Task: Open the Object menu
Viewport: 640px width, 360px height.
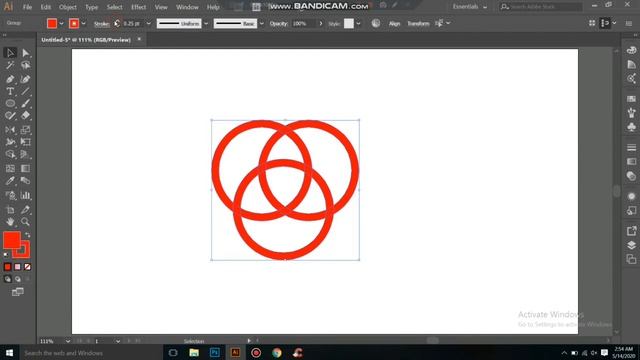Action: [68, 7]
